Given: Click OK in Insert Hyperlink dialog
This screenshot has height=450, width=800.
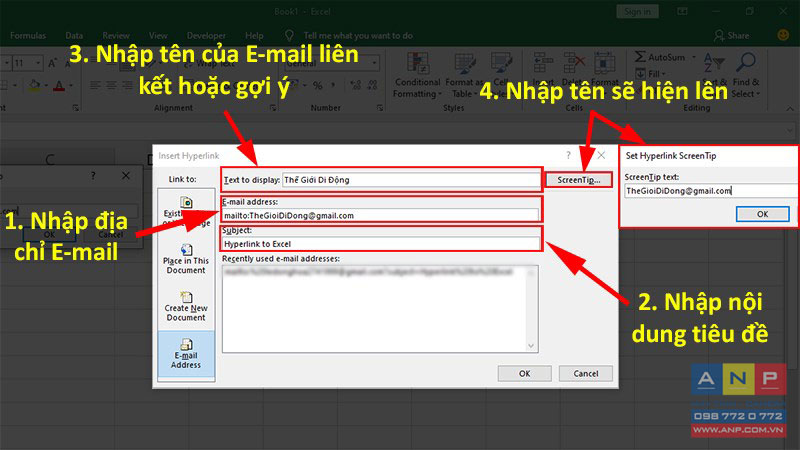Looking at the screenshot, I should click(524, 373).
